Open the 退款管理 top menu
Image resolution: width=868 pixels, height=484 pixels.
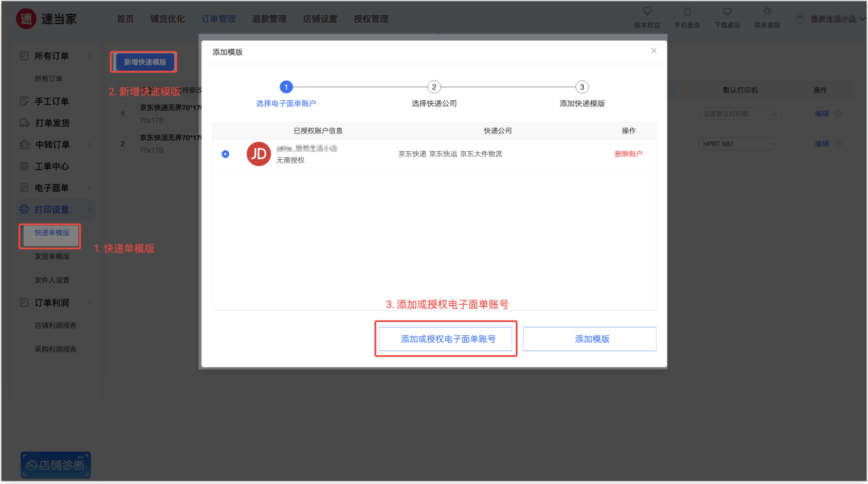269,19
